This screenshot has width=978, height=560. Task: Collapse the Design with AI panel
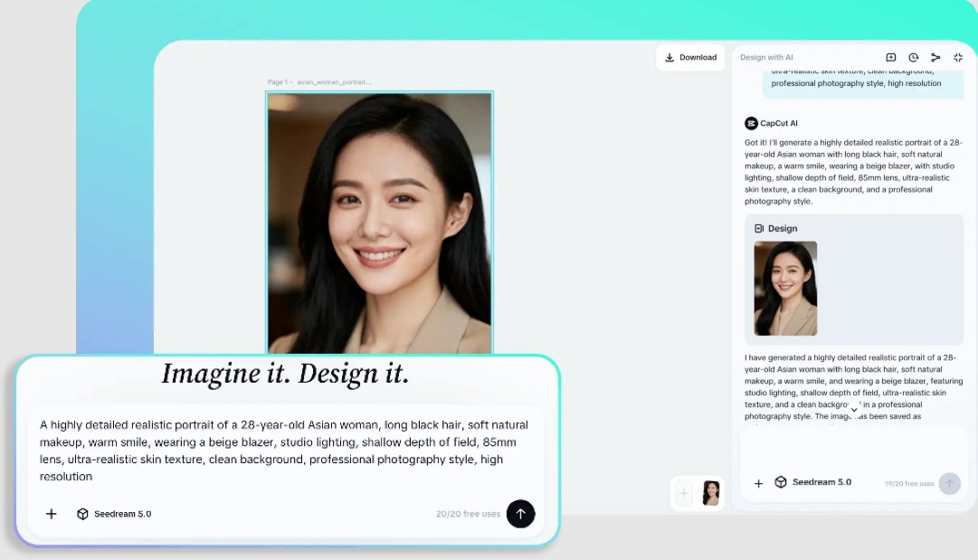[x=958, y=57]
